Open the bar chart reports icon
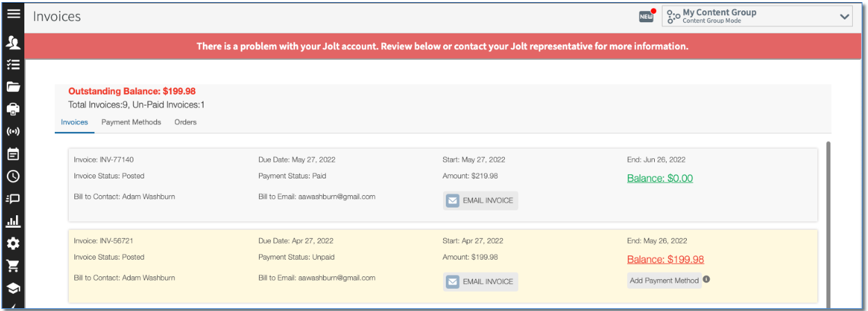868x311 pixels. (x=13, y=221)
